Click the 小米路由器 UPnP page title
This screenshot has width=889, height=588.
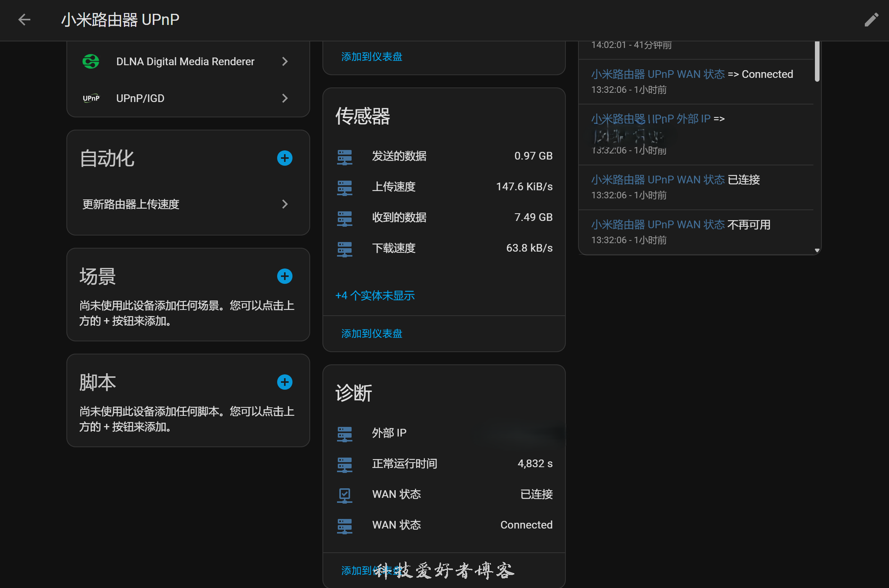coord(120,20)
